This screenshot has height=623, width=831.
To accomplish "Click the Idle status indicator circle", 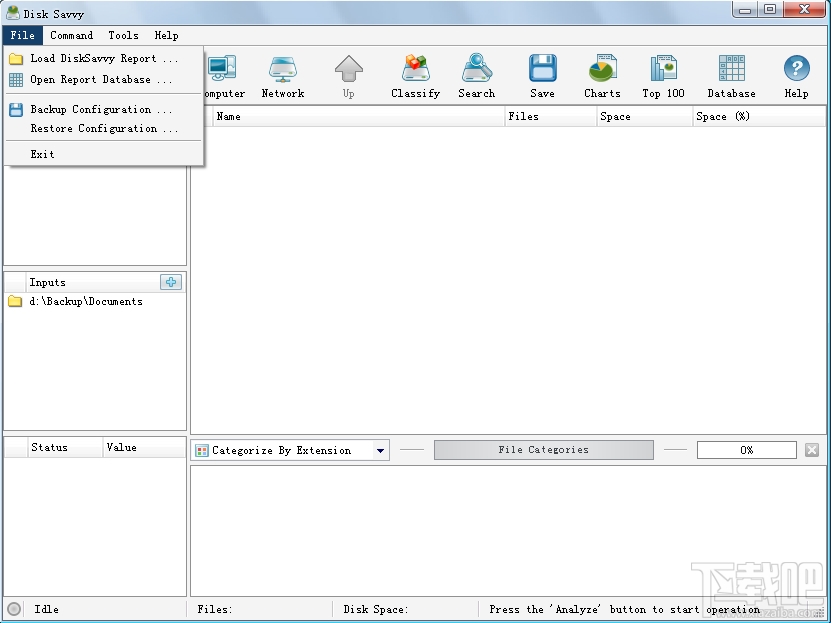I will tap(14, 609).
